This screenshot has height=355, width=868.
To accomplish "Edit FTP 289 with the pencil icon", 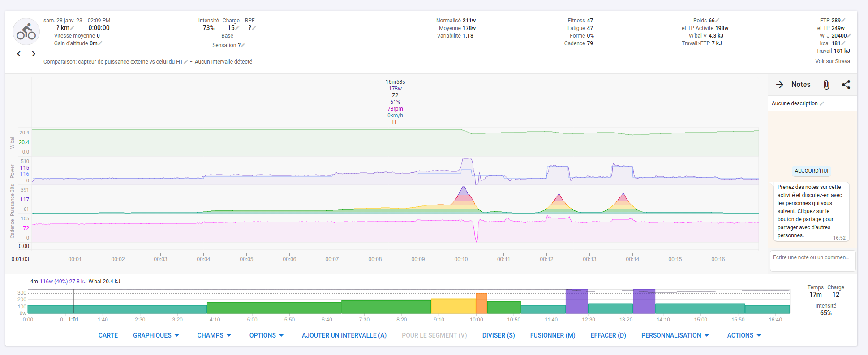I will (843, 20).
